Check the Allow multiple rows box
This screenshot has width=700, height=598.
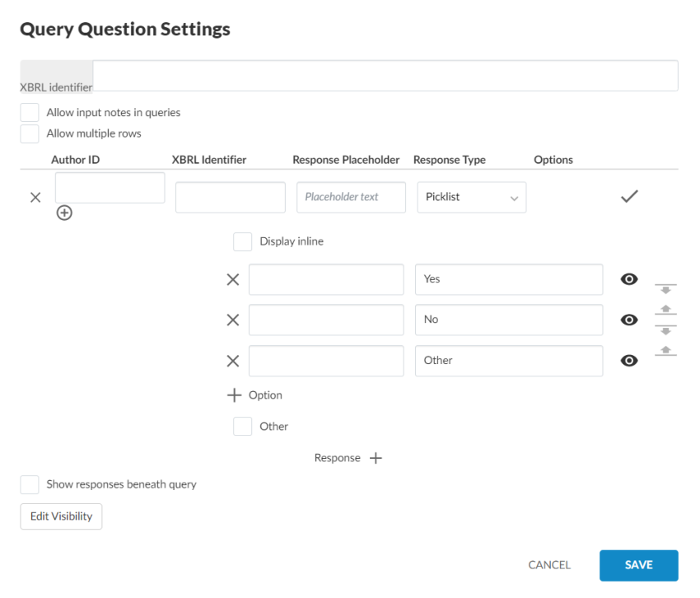[x=30, y=133]
